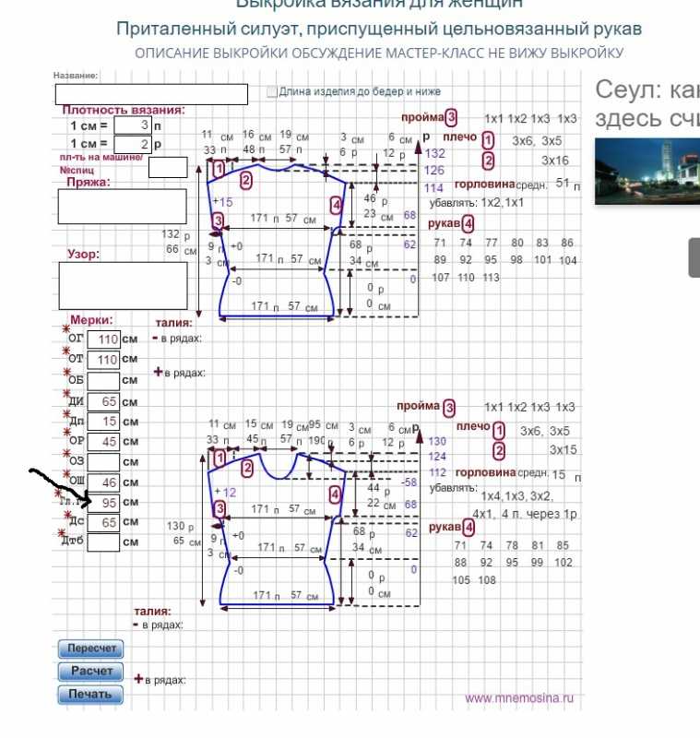This screenshot has width=700, height=738.
Task: Open the www.mnemosina.ru link
Action: (x=518, y=698)
